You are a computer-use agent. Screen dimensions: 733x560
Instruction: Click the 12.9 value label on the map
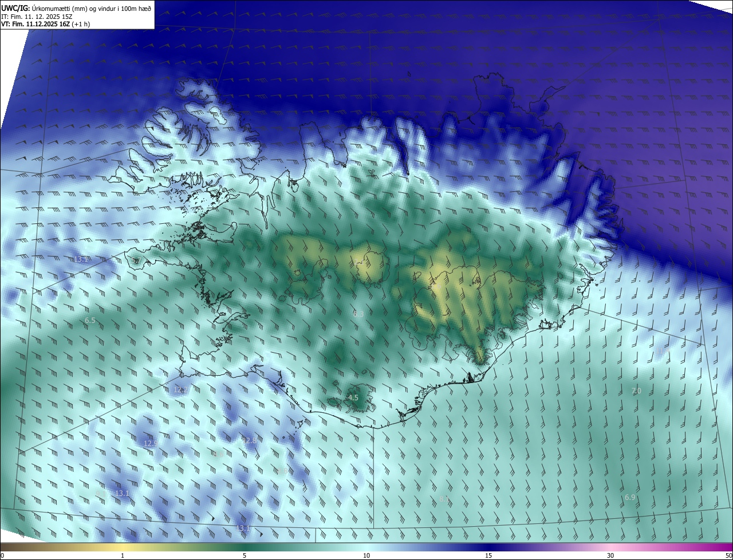pos(150,443)
